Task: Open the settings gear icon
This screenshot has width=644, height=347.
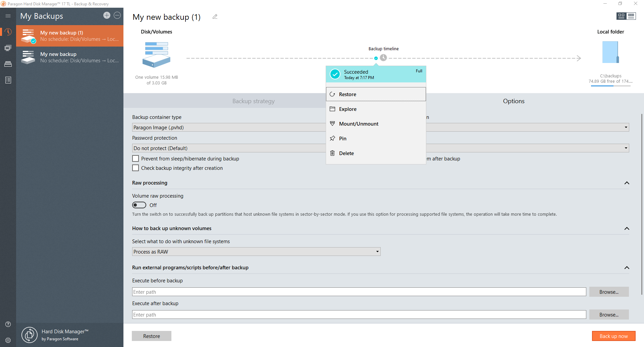Action: click(8, 340)
